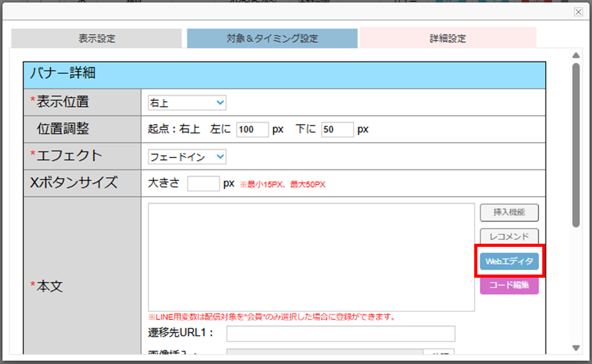Select the 詳細設定 tab

[448, 39]
